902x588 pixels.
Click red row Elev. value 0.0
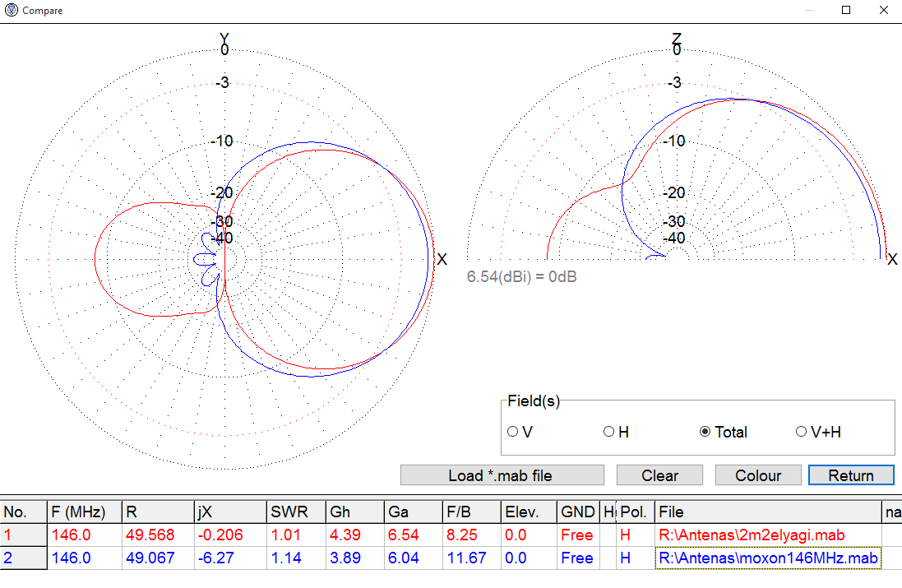[529, 535]
